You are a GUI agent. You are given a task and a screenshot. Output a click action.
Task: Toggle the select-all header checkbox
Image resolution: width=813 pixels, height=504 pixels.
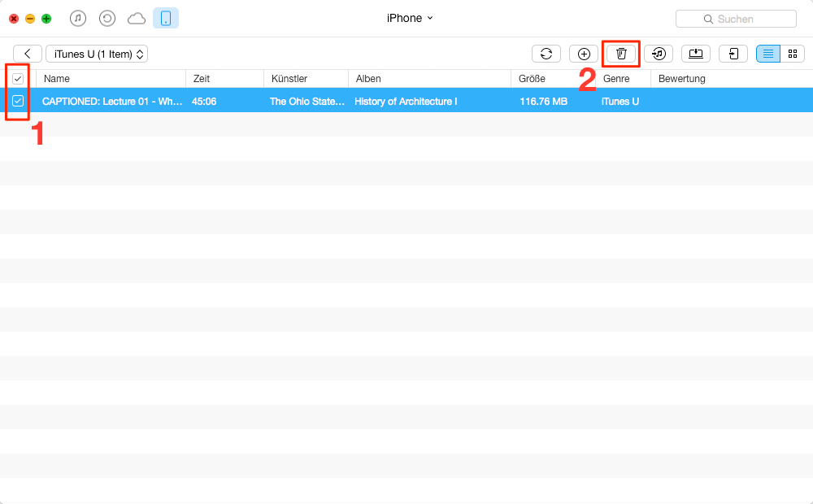click(x=18, y=79)
